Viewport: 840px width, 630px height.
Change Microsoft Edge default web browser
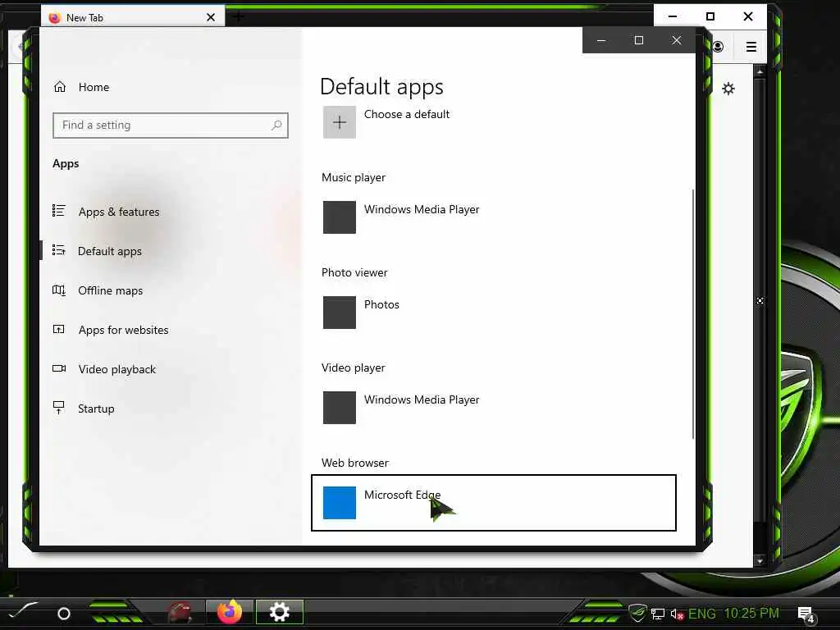coord(493,503)
